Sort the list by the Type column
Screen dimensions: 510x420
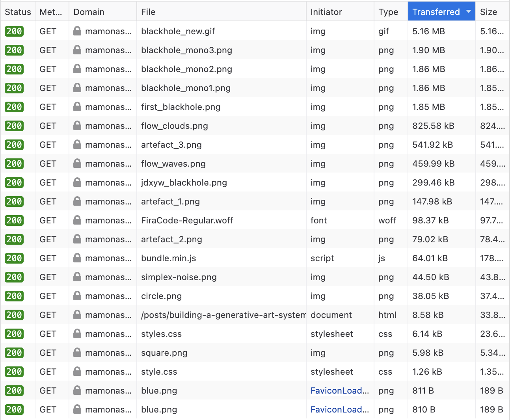point(389,12)
